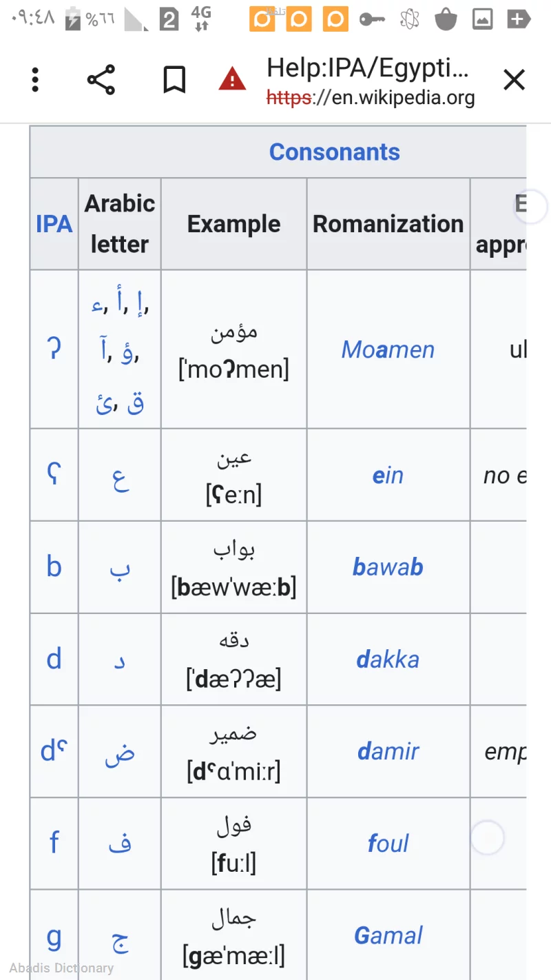Share the current Wikipedia page
The width and height of the screenshot is (551, 980).
pos(101,79)
